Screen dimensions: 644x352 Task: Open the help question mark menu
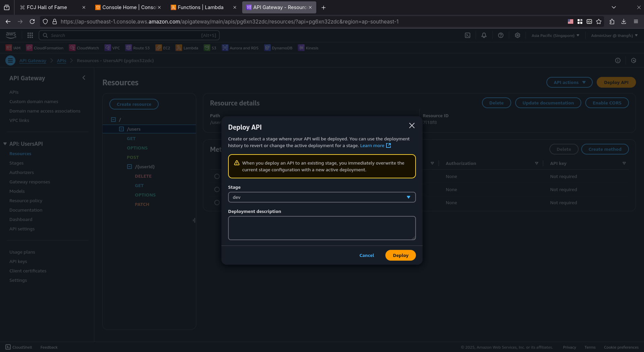pyautogui.click(x=501, y=35)
